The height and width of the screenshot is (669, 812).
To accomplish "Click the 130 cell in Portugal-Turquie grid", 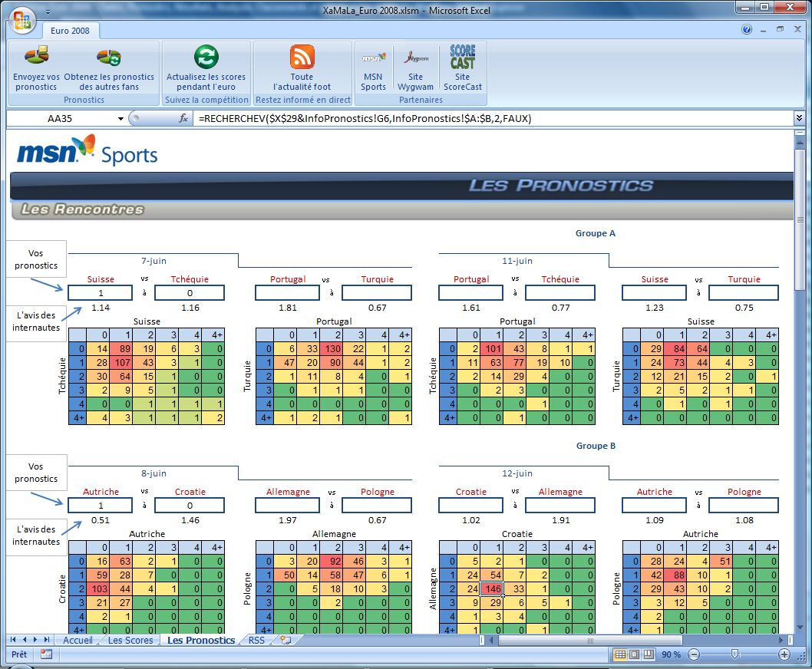I will click(x=332, y=349).
